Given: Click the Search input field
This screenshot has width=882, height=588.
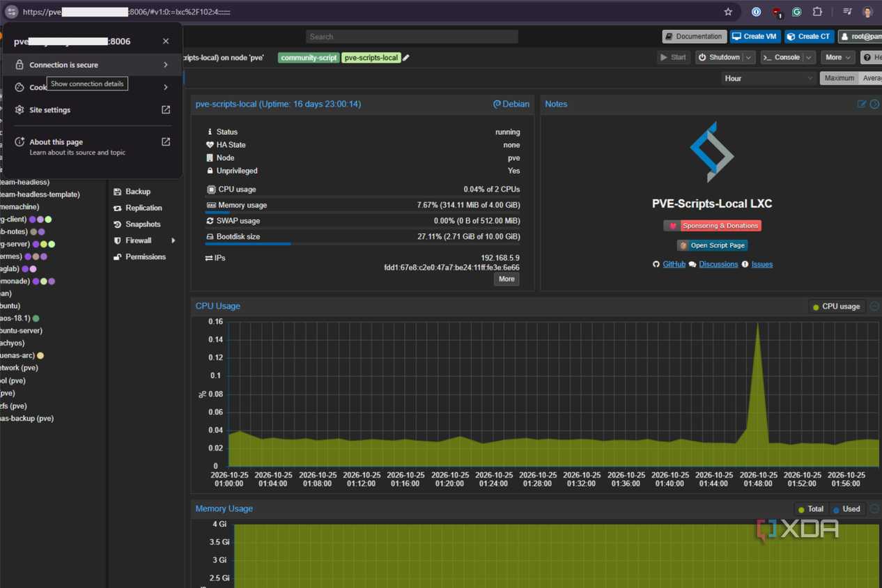Looking at the screenshot, I should (x=412, y=36).
